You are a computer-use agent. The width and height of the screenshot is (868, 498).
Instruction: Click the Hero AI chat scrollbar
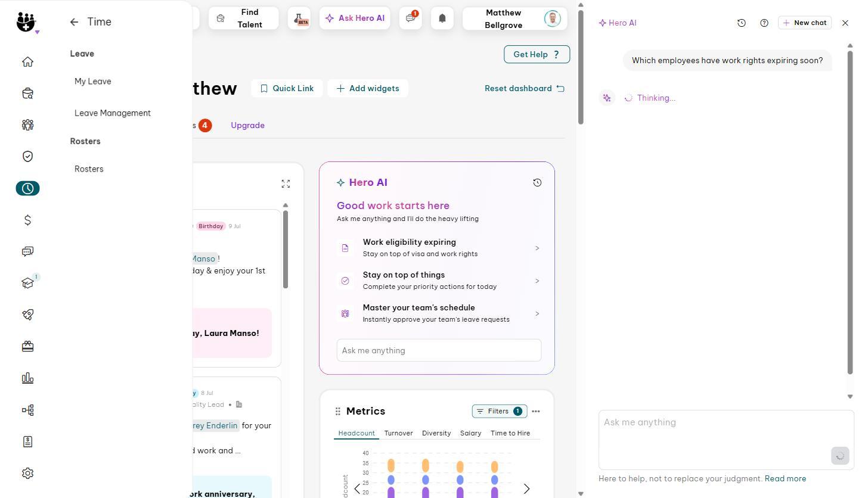(850, 211)
